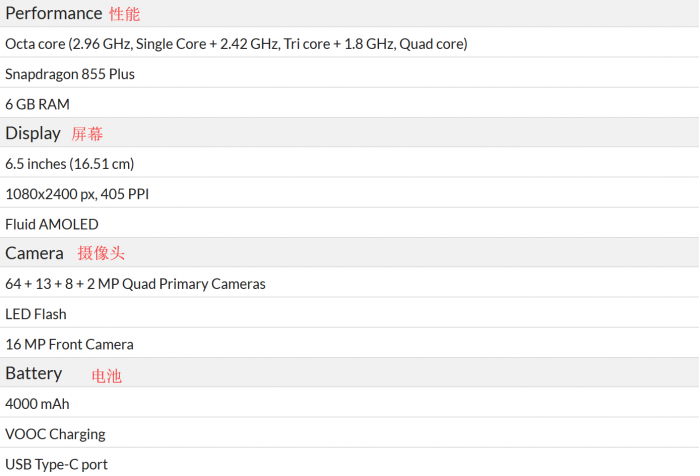This screenshot has height=476, width=700.
Task: Select the 16 MP Front Camera row
Action: tap(69, 344)
